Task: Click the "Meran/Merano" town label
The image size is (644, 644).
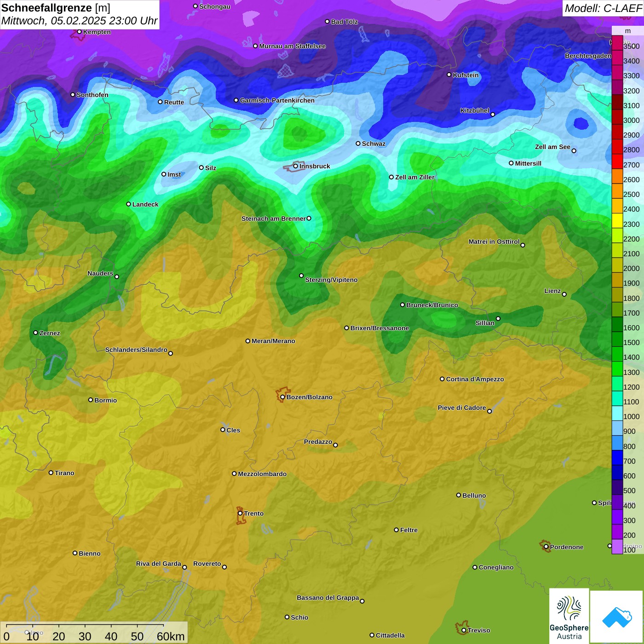Action: pos(273,341)
